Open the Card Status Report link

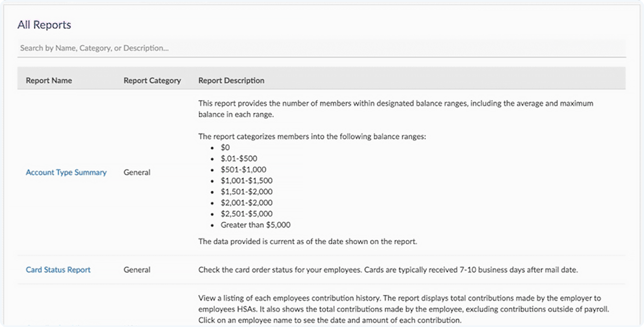point(58,270)
